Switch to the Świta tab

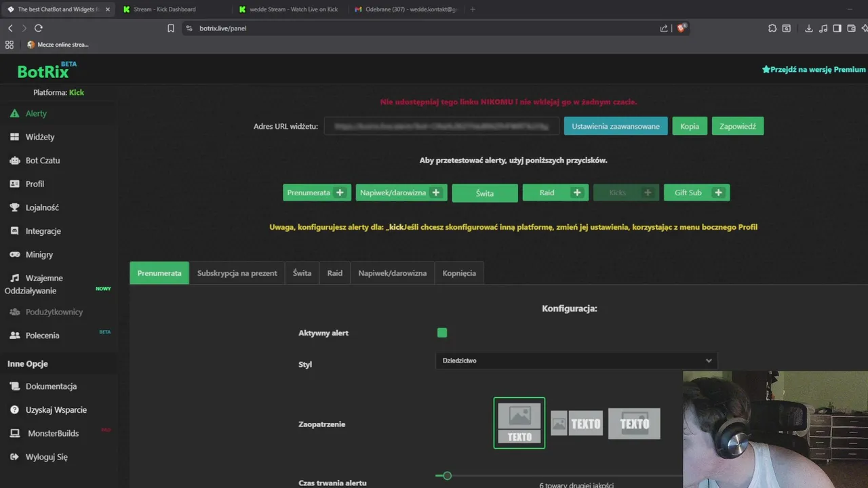tap(302, 273)
